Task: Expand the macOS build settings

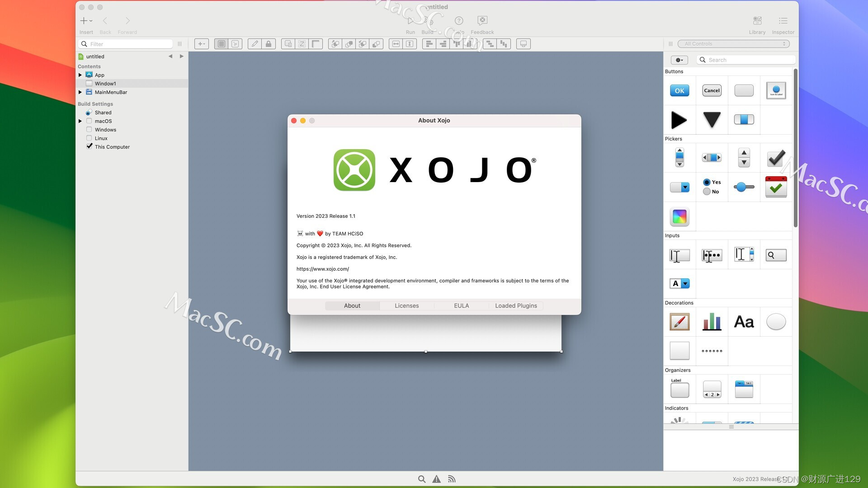Action: coord(80,121)
